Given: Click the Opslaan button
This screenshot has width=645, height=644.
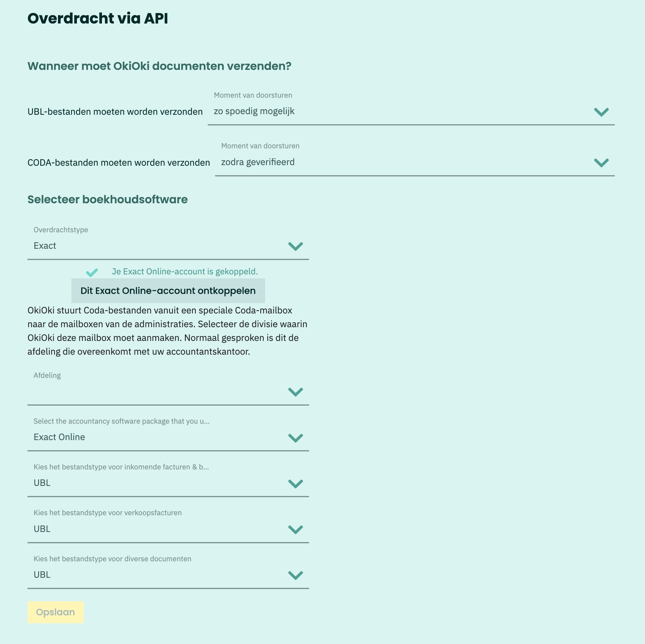Looking at the screenshot, I should 56,612.
